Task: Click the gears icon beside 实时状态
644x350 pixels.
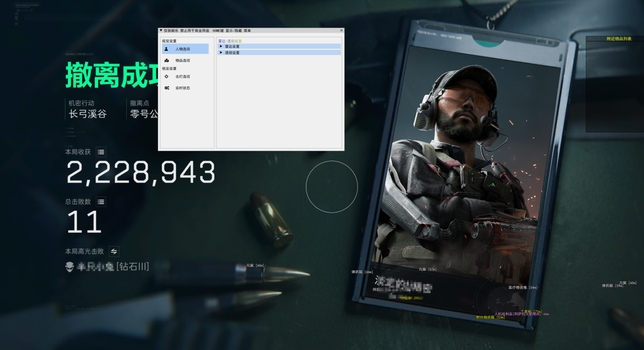Action: pos(167,88)
